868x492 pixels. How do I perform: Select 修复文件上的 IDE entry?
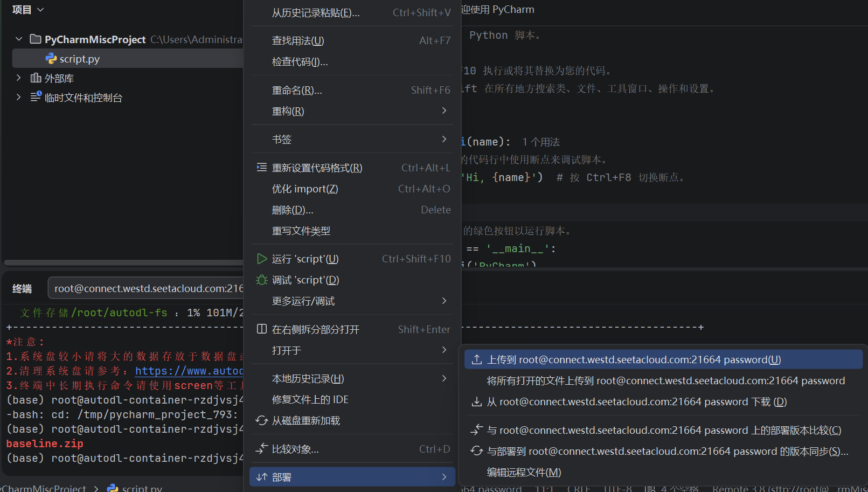(x=352, y=399)
